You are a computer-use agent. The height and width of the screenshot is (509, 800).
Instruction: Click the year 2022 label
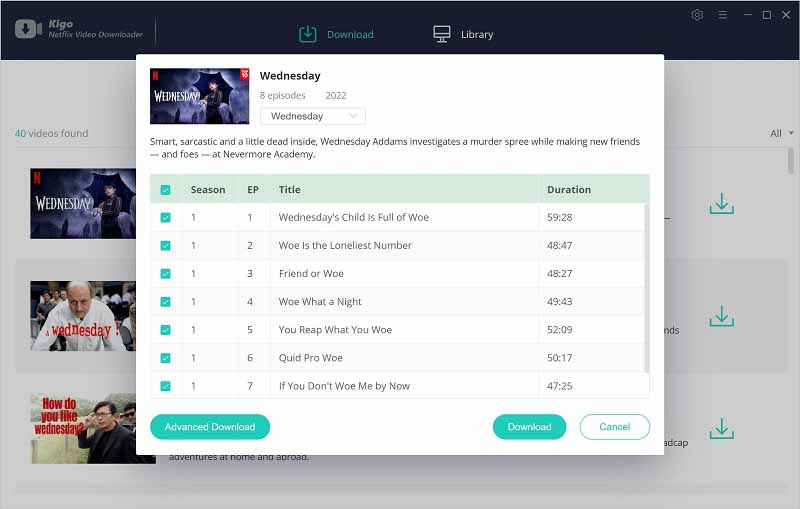coord(336,95)
